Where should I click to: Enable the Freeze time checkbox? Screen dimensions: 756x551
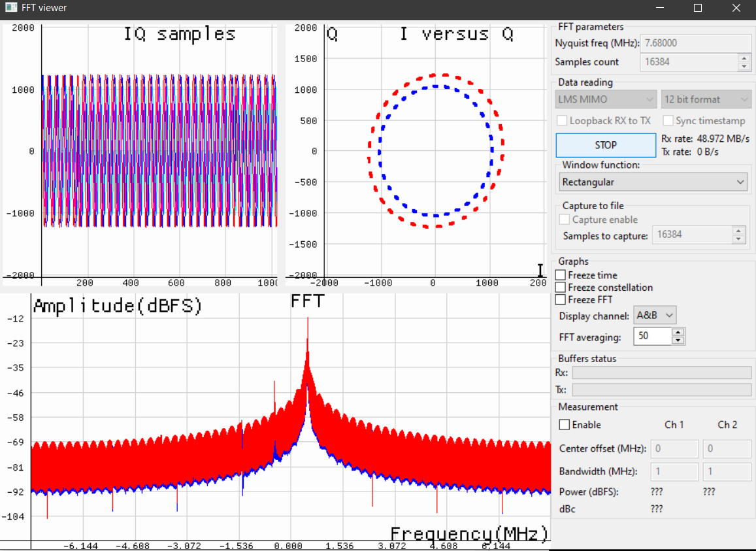pyautogui.click(x=561, y=275)
